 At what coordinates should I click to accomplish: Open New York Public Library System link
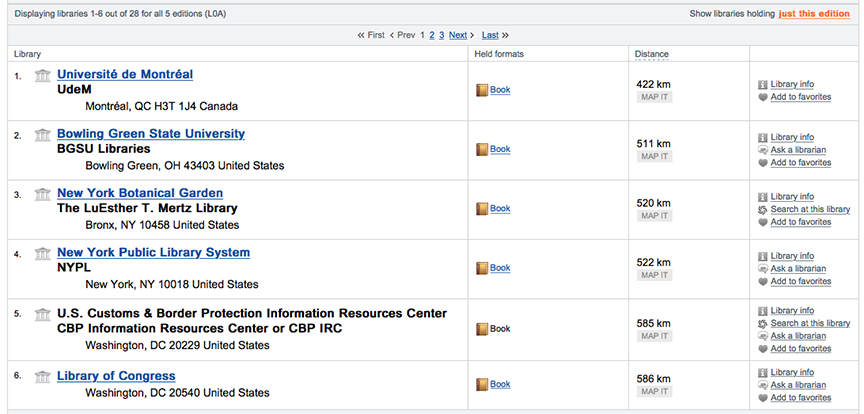pos(154,252)
